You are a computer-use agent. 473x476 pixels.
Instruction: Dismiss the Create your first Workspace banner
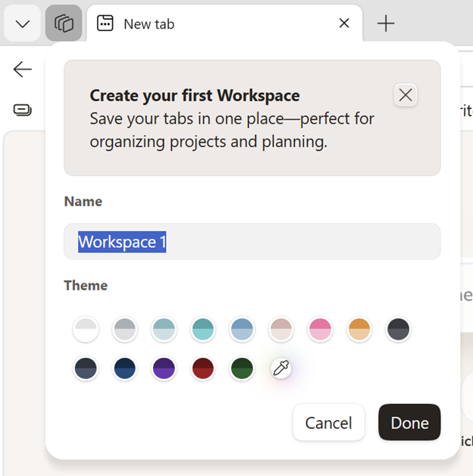pyautogui.click(x=406, y=95)
